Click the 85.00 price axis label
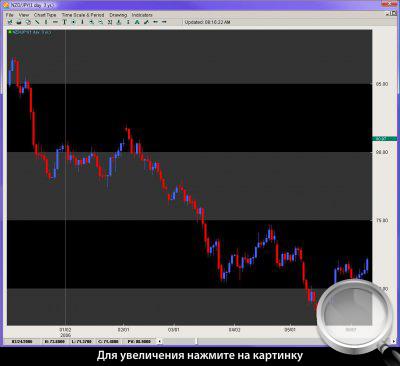400x366 pixels. pos(382,84)
